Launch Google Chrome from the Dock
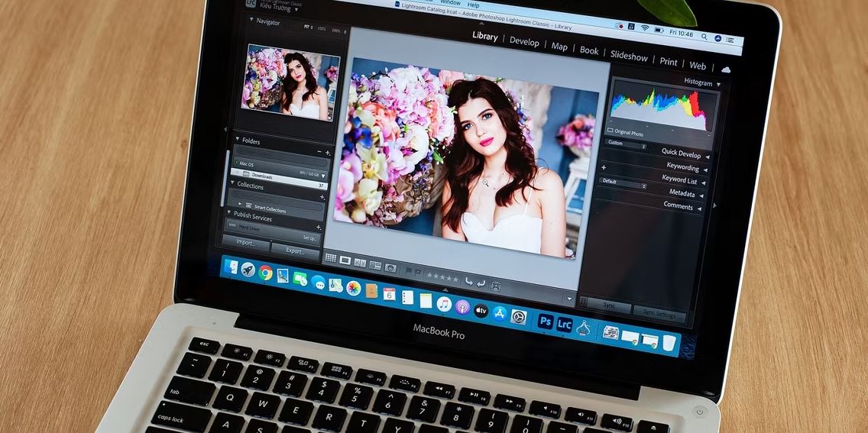 [265, 273]
